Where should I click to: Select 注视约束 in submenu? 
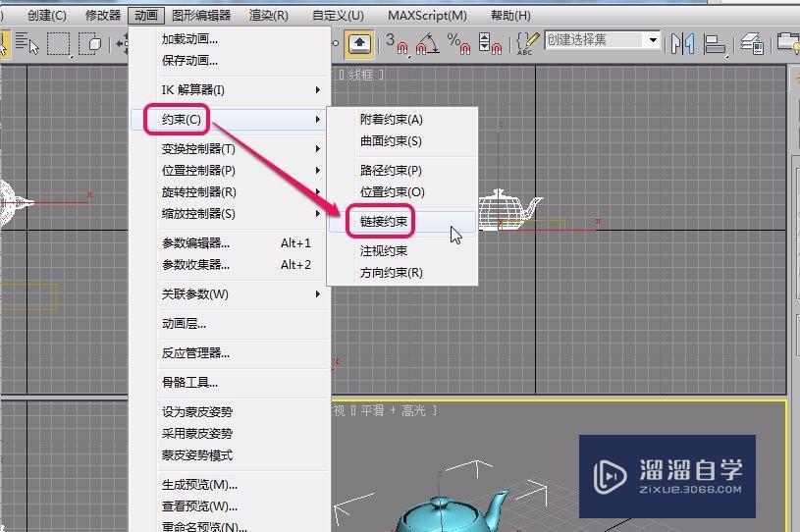[402, 251]
